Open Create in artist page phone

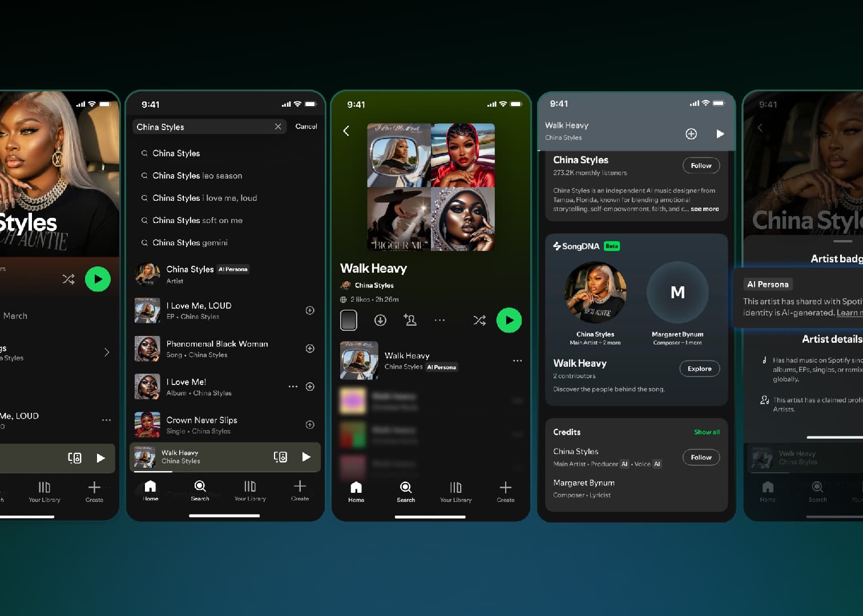(94, 491)
